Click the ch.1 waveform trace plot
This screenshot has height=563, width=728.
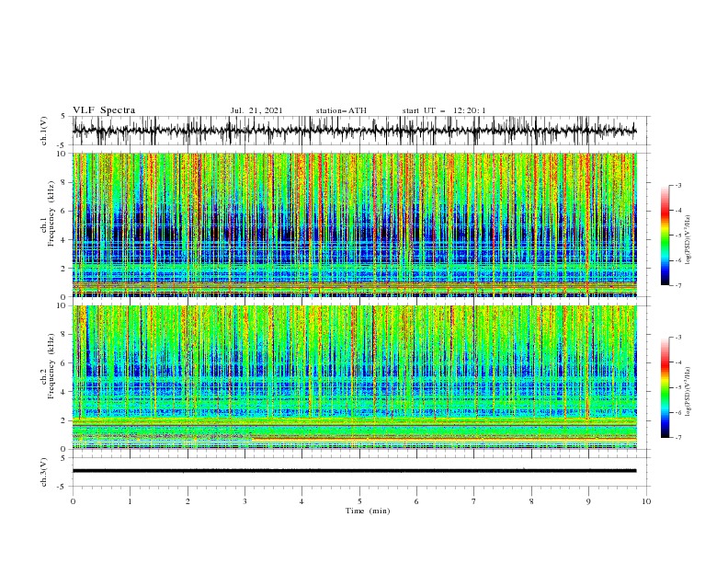[354, 131]
